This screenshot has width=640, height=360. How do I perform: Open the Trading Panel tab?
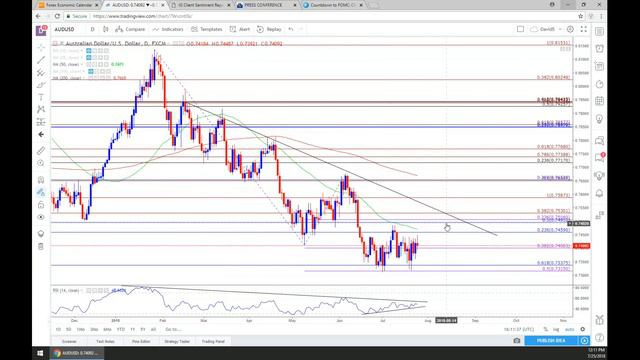[x=213, y=341]
